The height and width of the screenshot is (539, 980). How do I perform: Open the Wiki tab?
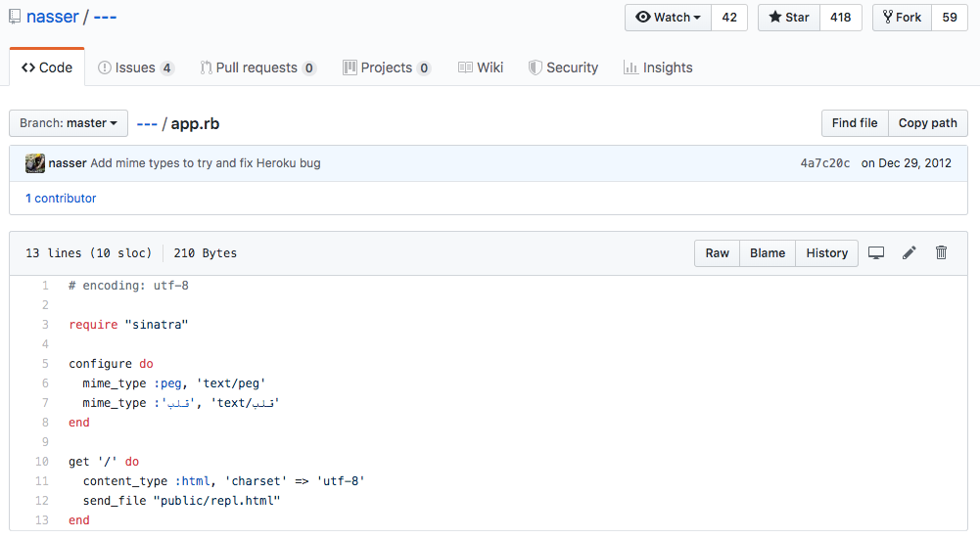[x=481, y=67]
